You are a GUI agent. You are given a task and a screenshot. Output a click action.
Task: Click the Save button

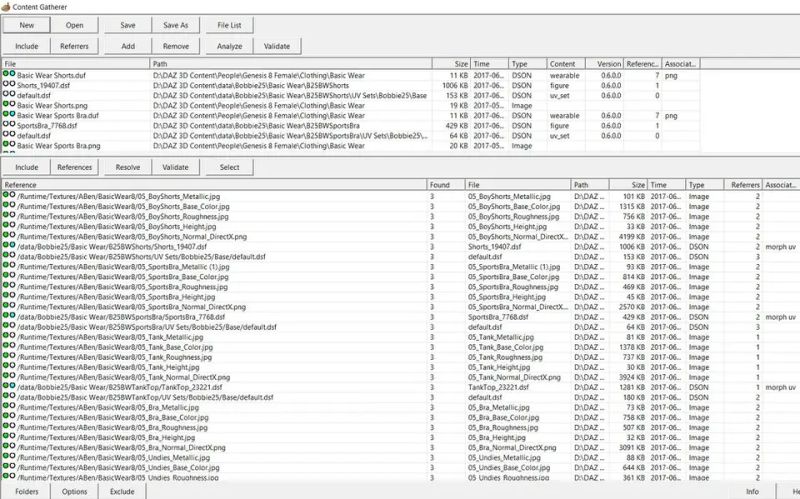click(x=128, y=25)
